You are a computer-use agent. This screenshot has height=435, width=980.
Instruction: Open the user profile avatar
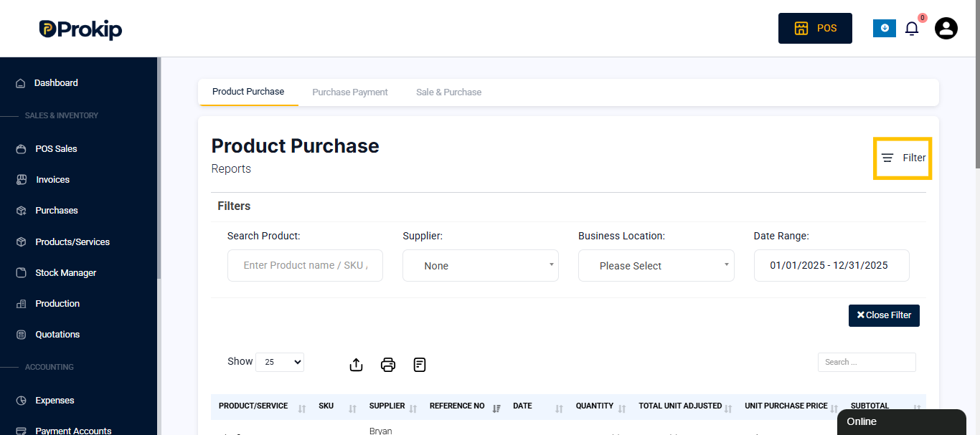click(946, 28)
